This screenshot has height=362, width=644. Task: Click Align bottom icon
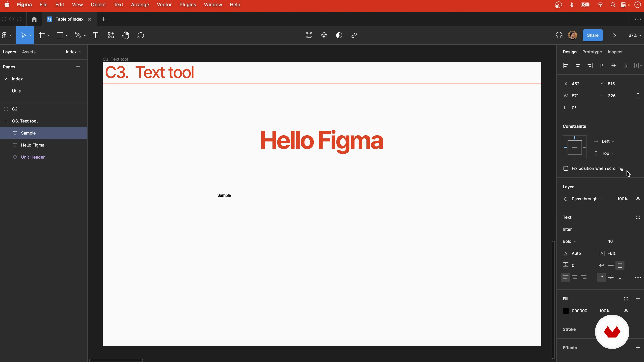(626, 66)
